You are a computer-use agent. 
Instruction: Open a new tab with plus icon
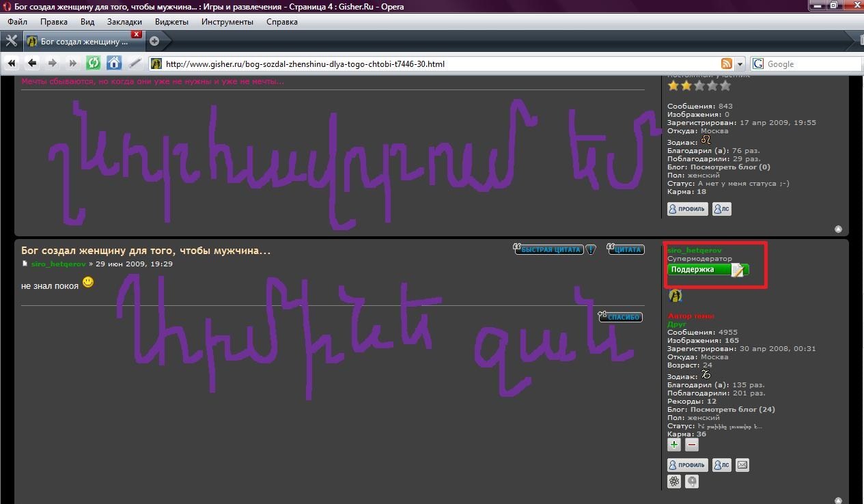point(154,41)
